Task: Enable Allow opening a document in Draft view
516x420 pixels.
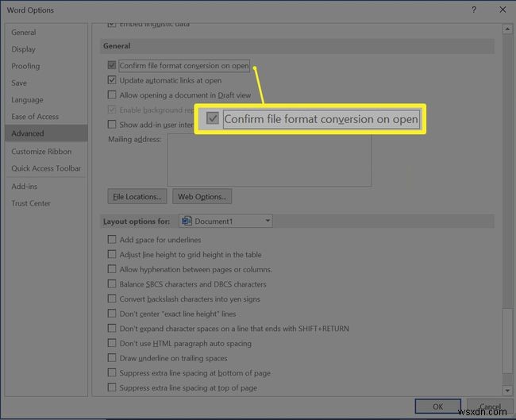Action: (x=112, y=94)
